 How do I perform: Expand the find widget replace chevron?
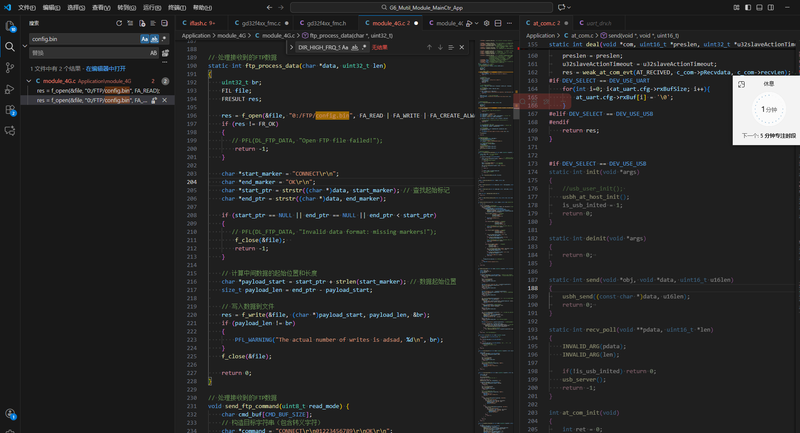(291, 47)
